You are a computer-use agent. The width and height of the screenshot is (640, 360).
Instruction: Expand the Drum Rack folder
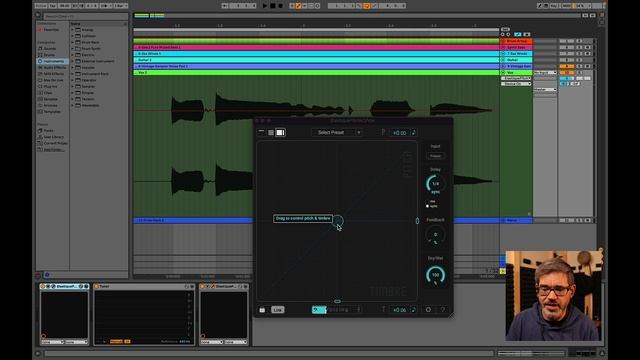(73, 42)
